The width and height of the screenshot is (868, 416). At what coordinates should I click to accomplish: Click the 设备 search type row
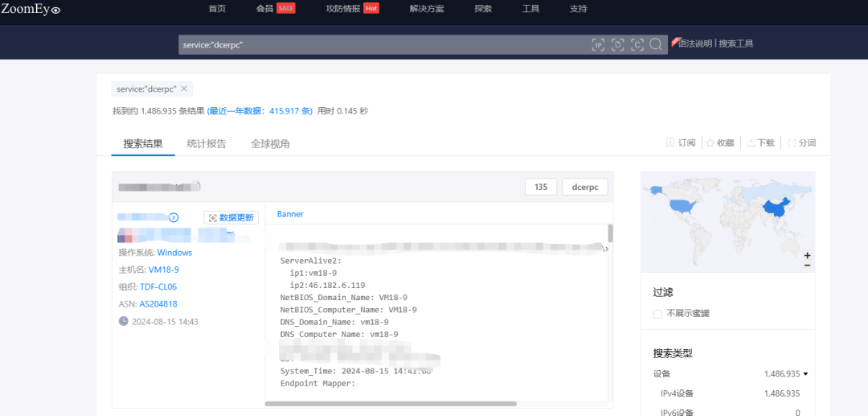click(730, 374)
